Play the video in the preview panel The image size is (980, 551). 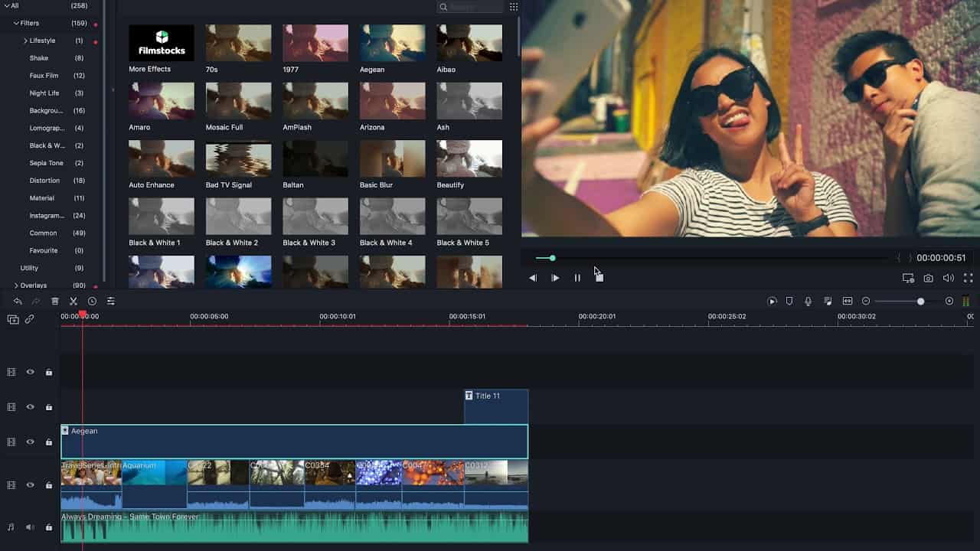coord(554,278)
